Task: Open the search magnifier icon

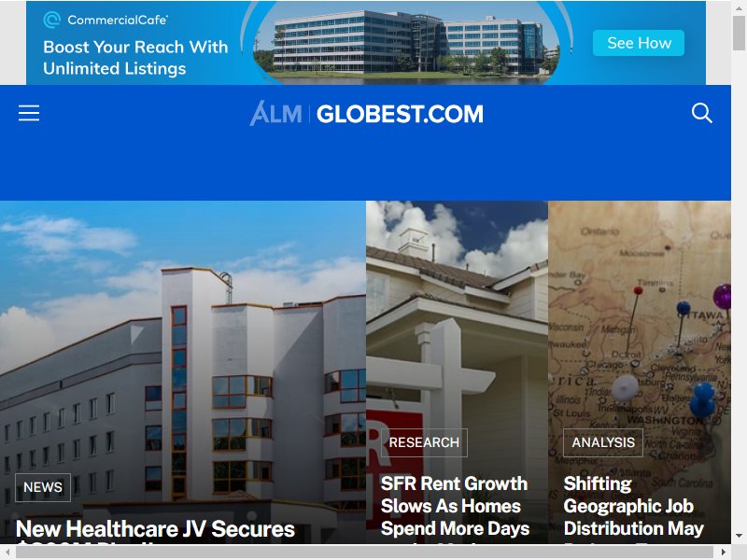Action: pos(701,113)
